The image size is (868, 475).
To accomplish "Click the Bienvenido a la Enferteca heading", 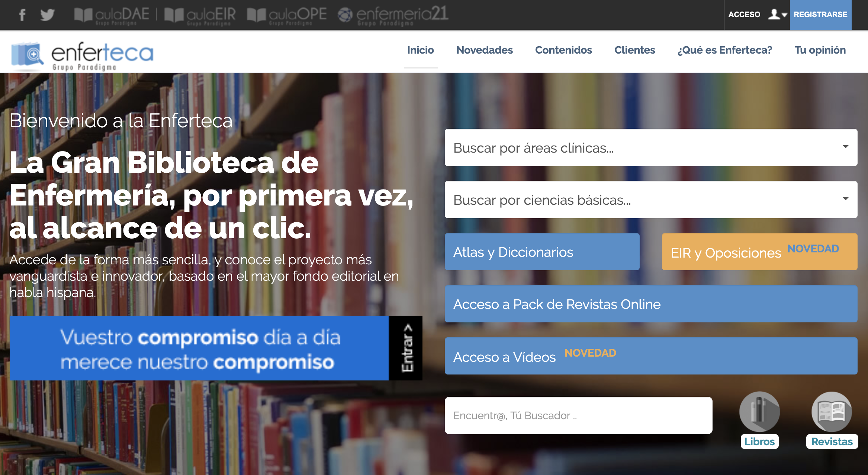I will click(x=121, y=121).
